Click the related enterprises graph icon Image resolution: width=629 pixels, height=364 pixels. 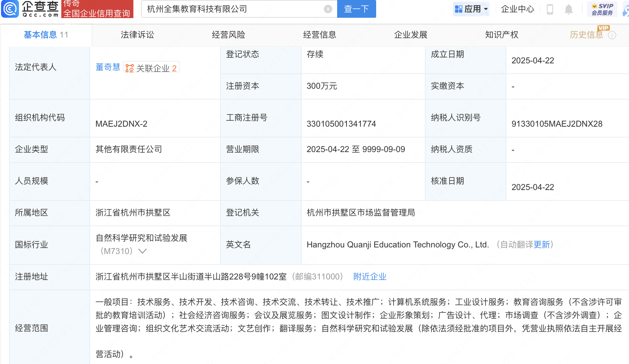[130, 68]
